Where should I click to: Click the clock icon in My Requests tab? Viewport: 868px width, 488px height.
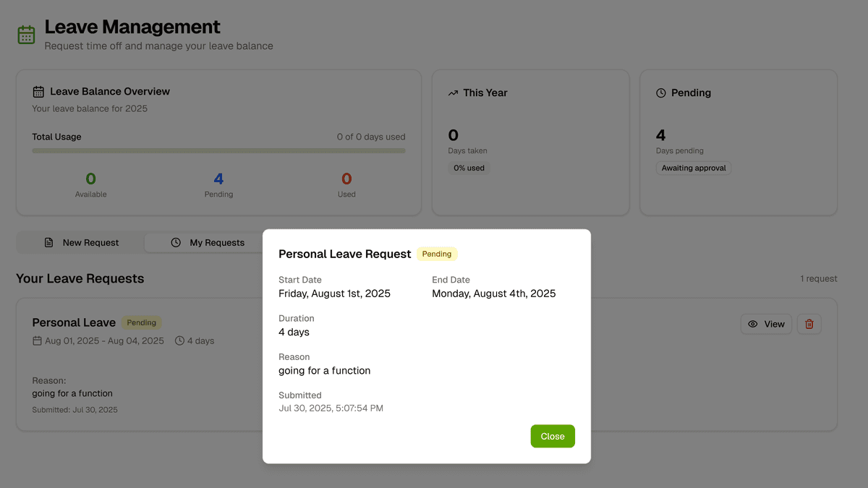pyautogui.click(x=176, y=243)
